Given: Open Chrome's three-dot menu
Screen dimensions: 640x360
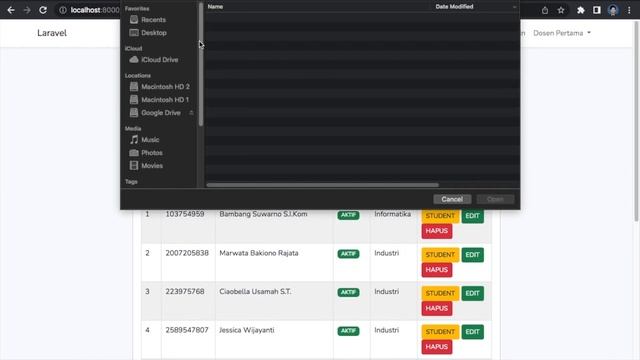Looking at the screenshot, I should click(629, 10).
